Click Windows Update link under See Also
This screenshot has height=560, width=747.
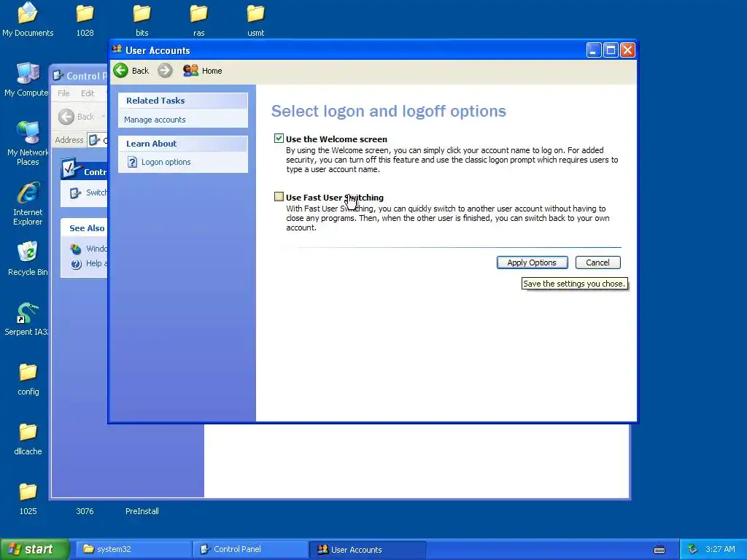point(88,249)
